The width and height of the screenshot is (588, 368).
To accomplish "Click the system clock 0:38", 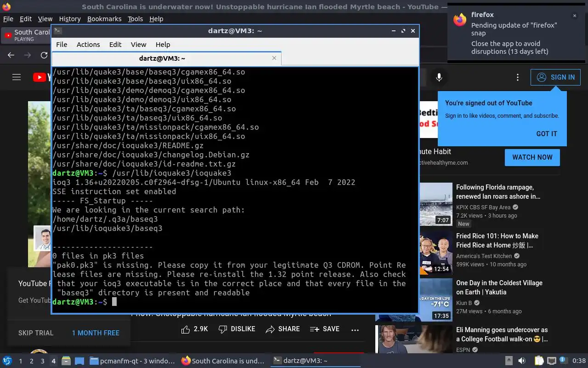I will 579,361.
